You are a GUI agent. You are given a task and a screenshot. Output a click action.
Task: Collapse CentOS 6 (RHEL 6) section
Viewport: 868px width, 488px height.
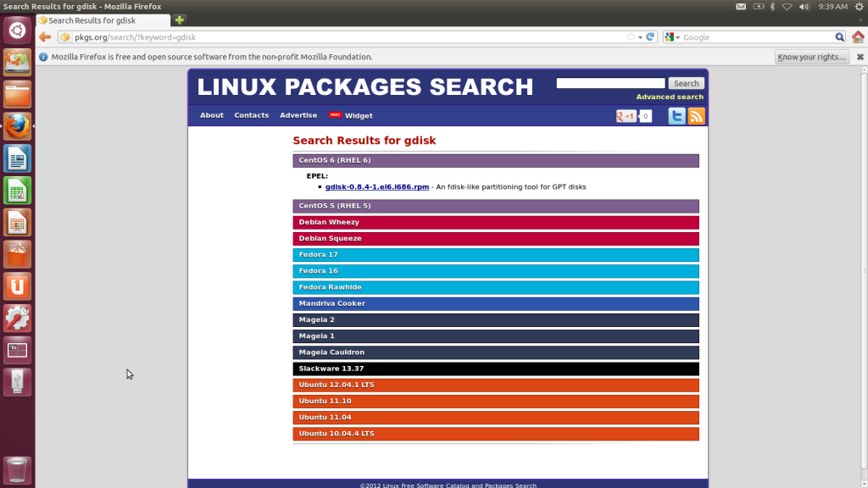pyautogui.click(x=496, y=160)
